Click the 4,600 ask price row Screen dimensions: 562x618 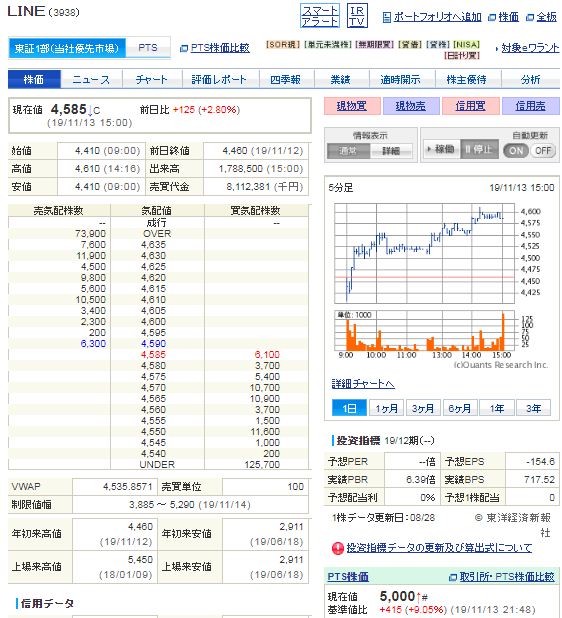(158, 322)
